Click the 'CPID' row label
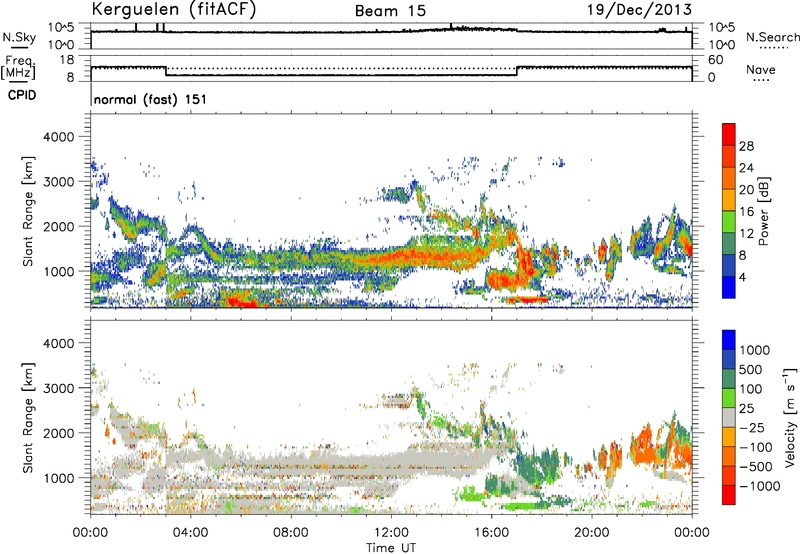The height and width of the screenshot is (554, 800). click(22, 95)
